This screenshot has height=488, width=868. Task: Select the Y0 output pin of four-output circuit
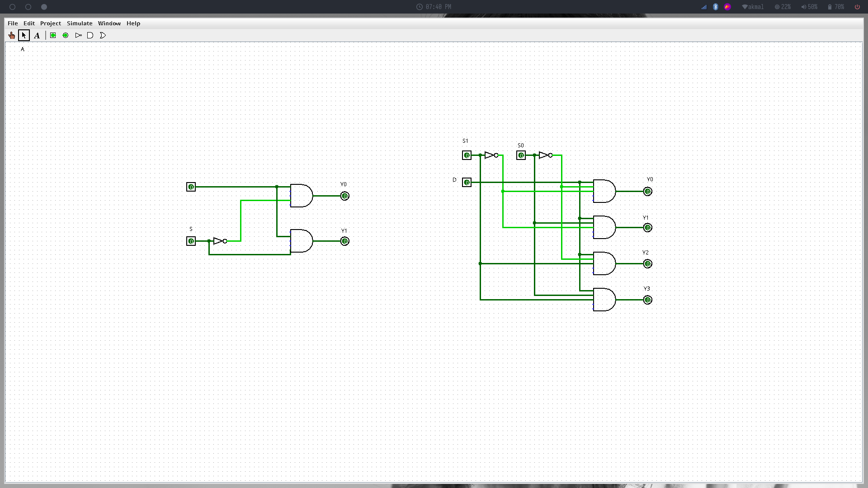coord(647,191)
